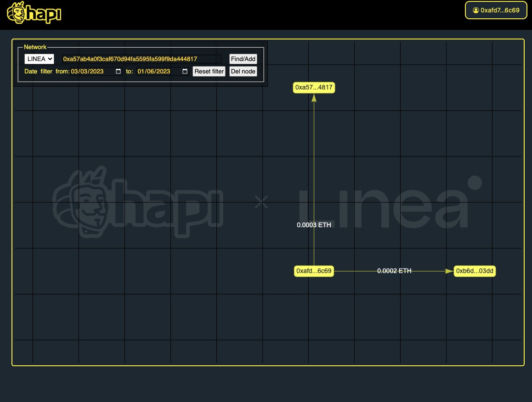Image resolution: width=532 pixels, height=402 pixels.
Task: Open calendar picker for from date
Action: [x=118, y=71]
